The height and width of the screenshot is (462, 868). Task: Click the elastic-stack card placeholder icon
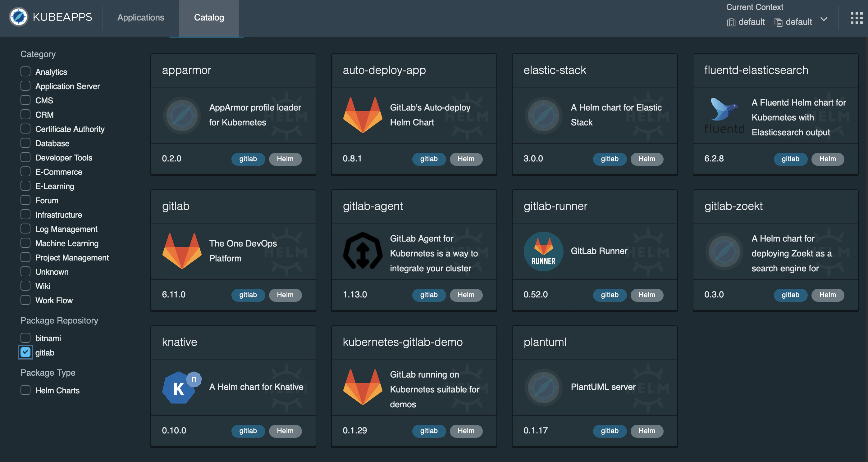tap(543, 115)
